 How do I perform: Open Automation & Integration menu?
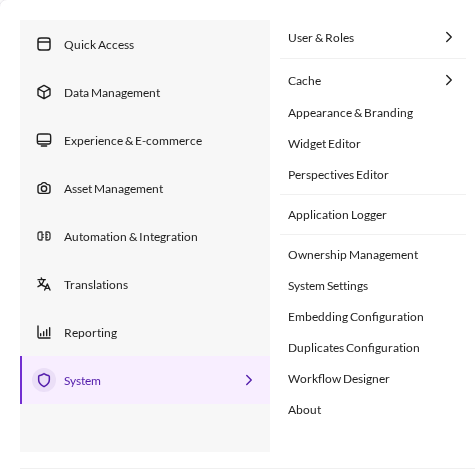pyautogui.click(x=145, y=236)
